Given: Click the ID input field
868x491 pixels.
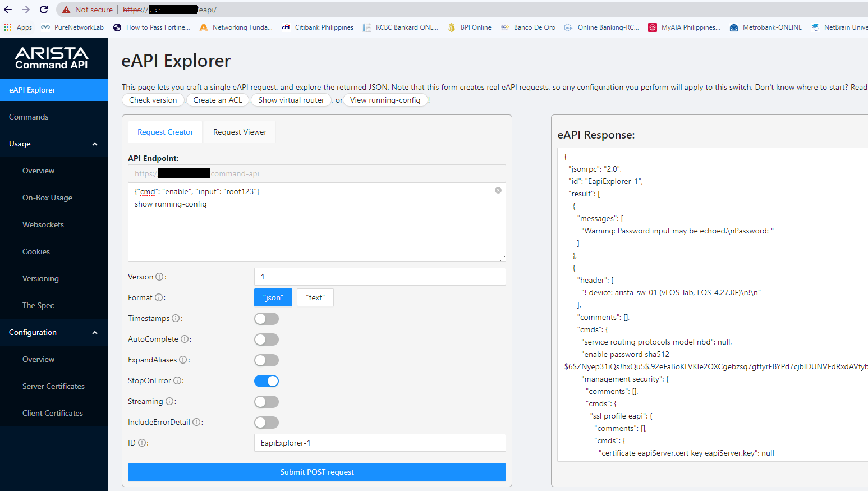Looking at the screenshot, I should coord(380,443).
